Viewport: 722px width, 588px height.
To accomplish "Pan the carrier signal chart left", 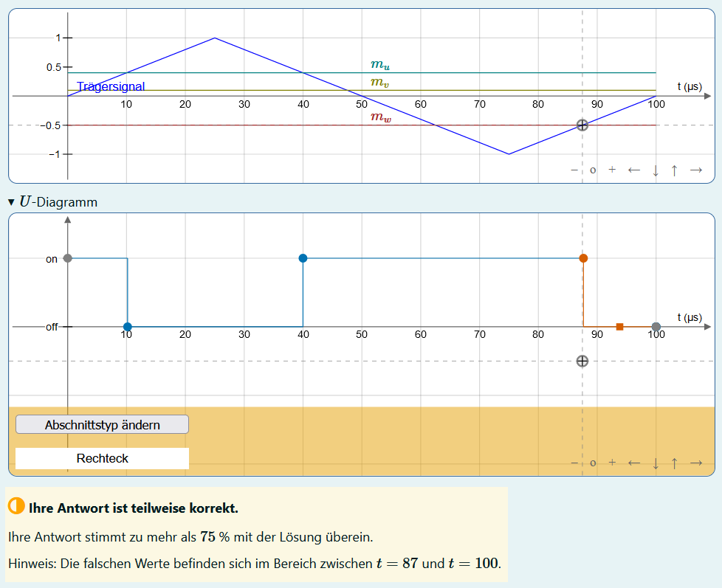I will tap(633, 170).
